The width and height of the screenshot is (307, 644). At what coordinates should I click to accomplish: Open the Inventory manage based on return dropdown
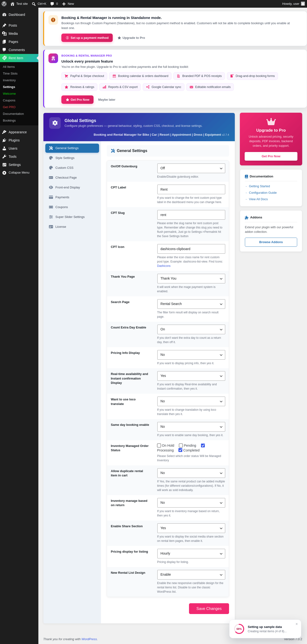(191, 503)
